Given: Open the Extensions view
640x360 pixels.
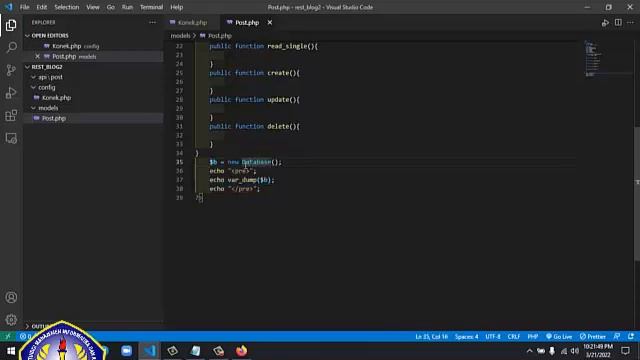Looking at the screenshot, I should pos(11,116).
